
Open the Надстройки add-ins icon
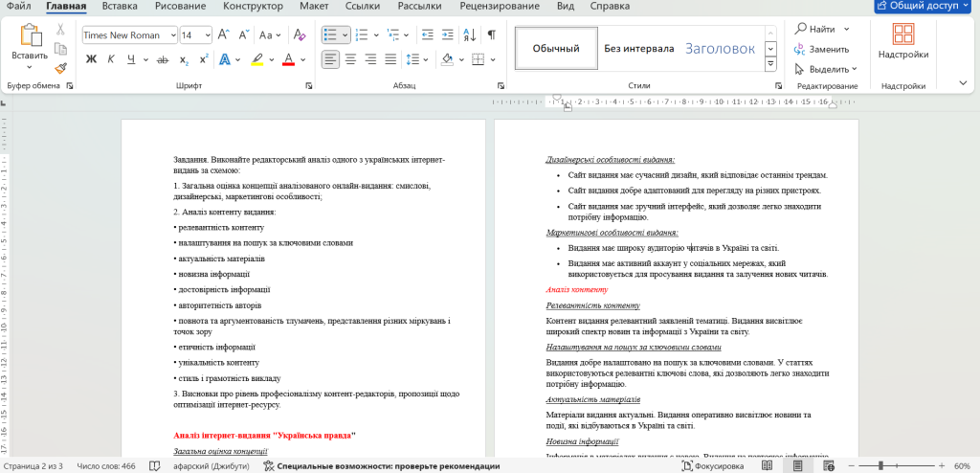coord(902,35)
